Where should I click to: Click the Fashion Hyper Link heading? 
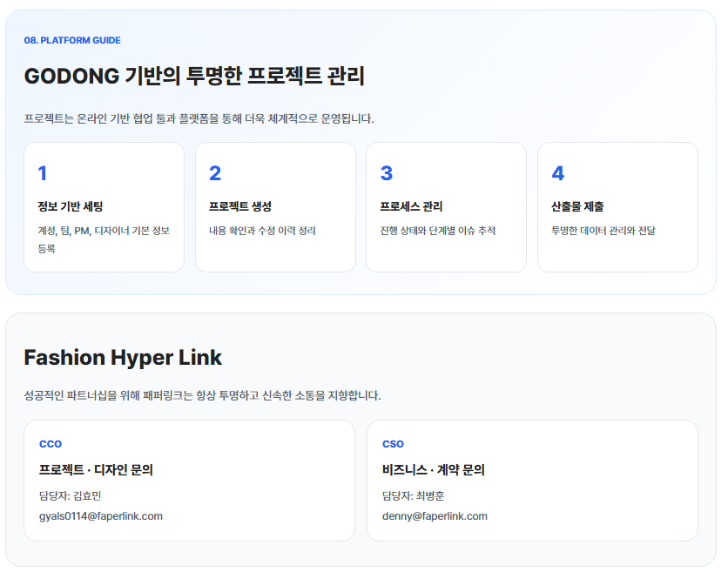tap(123, 357)
